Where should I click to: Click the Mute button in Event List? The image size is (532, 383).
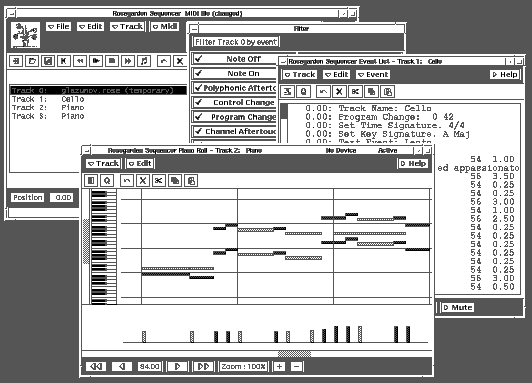pos(458,307)
